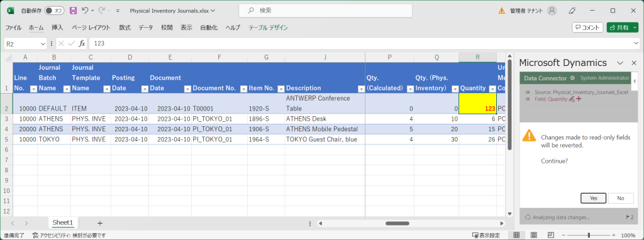The width and height of the screenshot is (644, 240).
Task: Click the fx insert function icon
Action: (x=82, y=43)
